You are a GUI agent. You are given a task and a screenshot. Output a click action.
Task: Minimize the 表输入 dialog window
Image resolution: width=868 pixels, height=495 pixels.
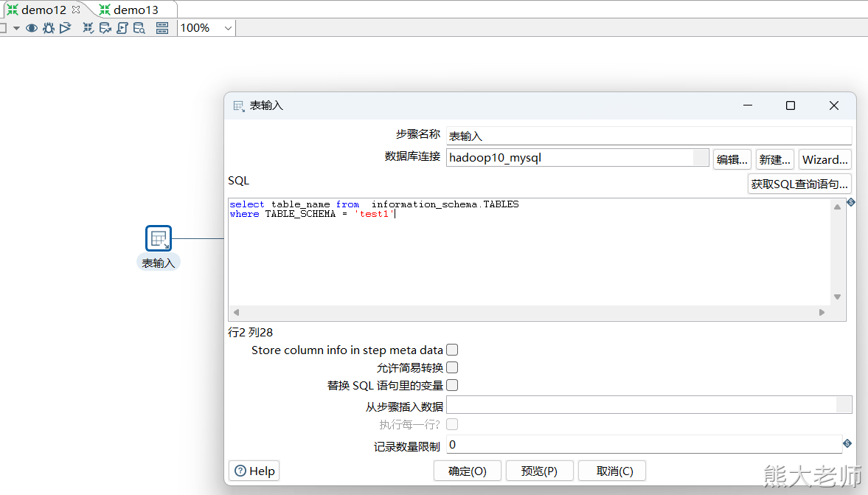tap(748, 105)
